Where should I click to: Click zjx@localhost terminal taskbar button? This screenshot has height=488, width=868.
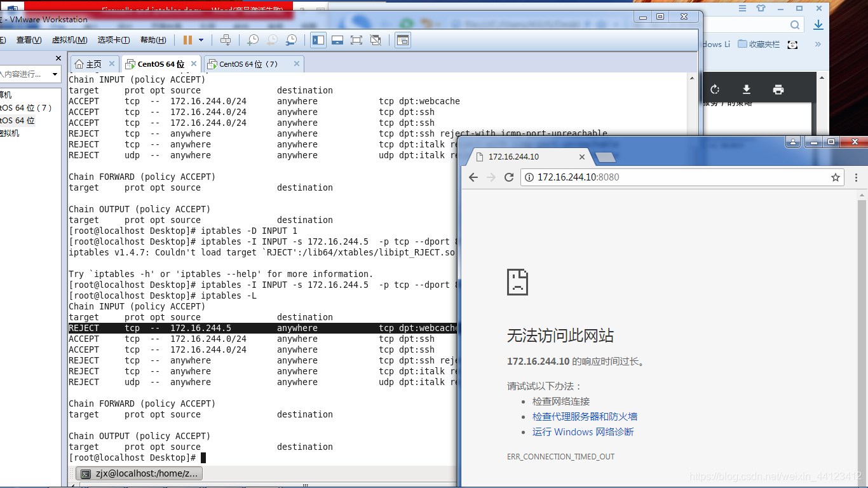point(139,473)
